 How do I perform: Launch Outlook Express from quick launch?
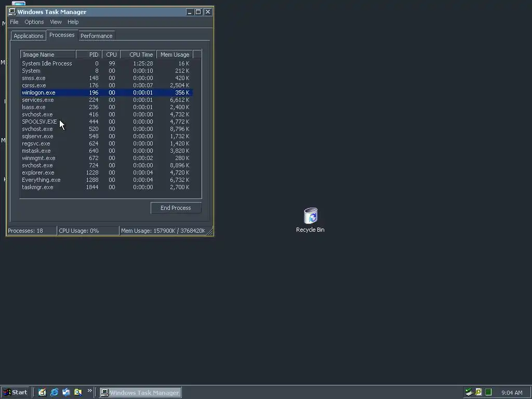pos(66,392)
